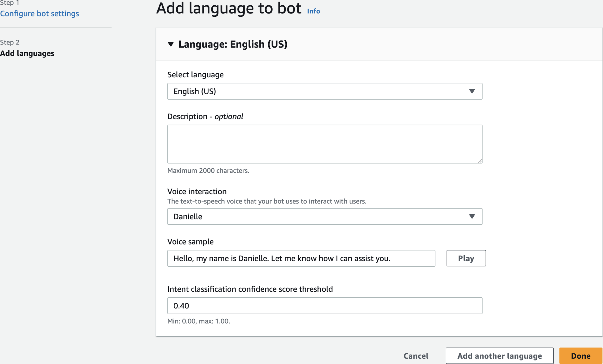Play the Danielle voice sample
Image resolution: width=603 pixels, height=364 pixels.
click(466, 258)
